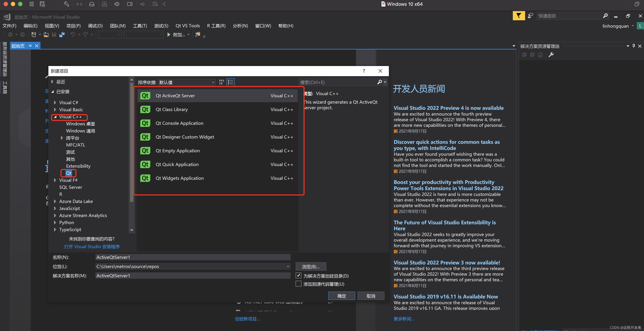Select the Qt Console Application template
This screenshot has width=644, height=331.
coord(217,123)
